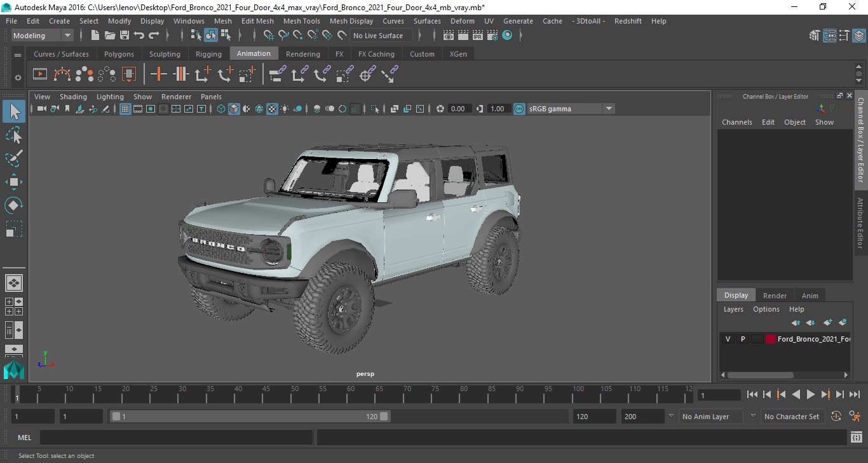Switch to single perspective view layout

point(14,283)
